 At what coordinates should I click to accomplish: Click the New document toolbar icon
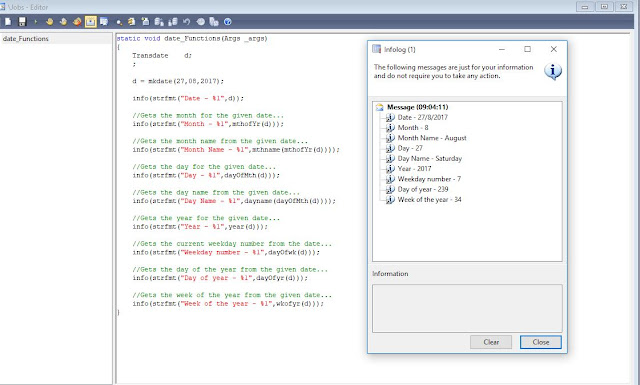(8, 22)
